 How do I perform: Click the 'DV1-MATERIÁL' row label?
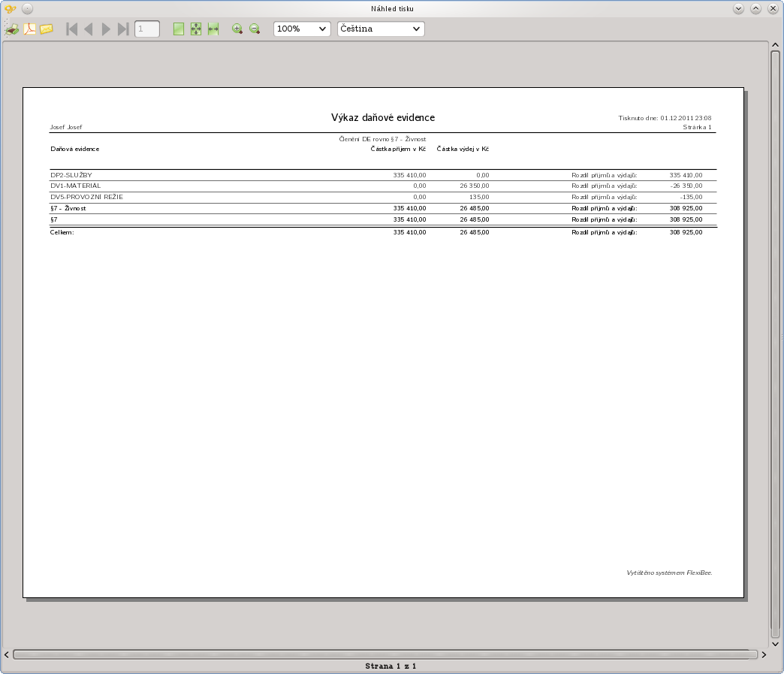76,186
